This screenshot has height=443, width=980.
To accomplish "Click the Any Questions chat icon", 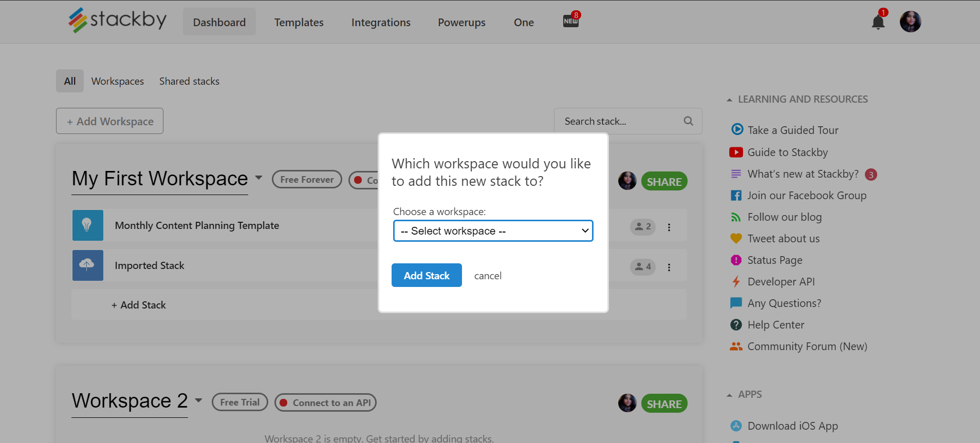I will click(x=736, y=303).
